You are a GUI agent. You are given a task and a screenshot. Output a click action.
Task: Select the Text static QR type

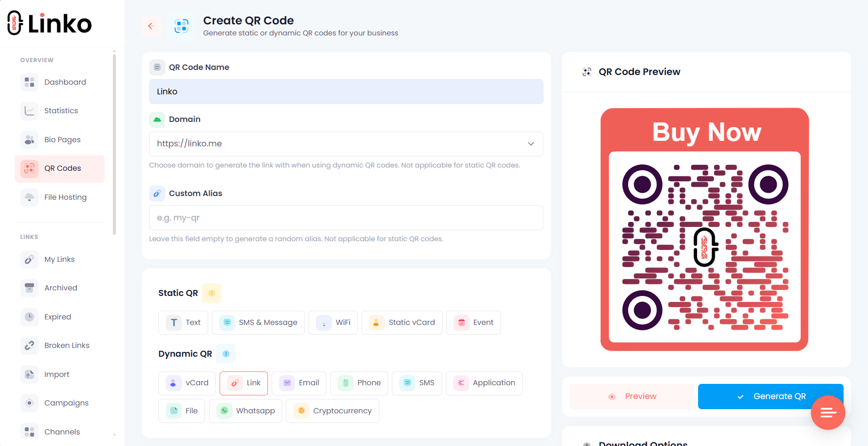[183, 323]
